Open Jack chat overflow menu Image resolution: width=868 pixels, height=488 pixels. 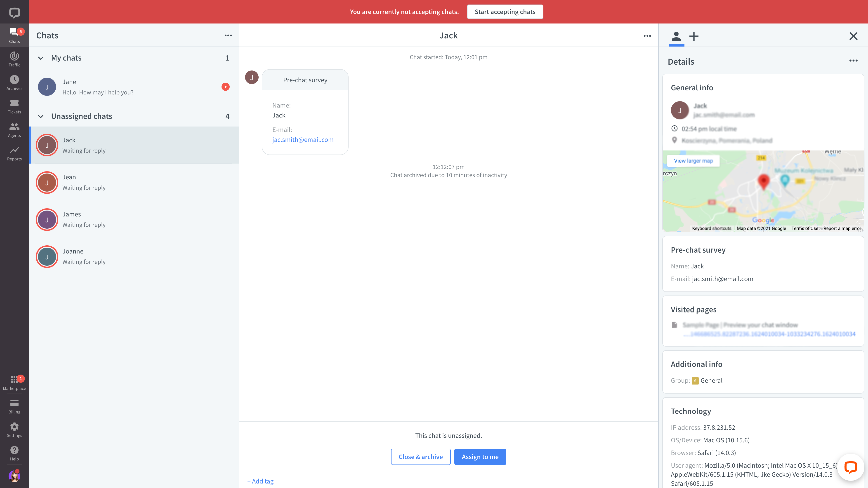(647, 36)
